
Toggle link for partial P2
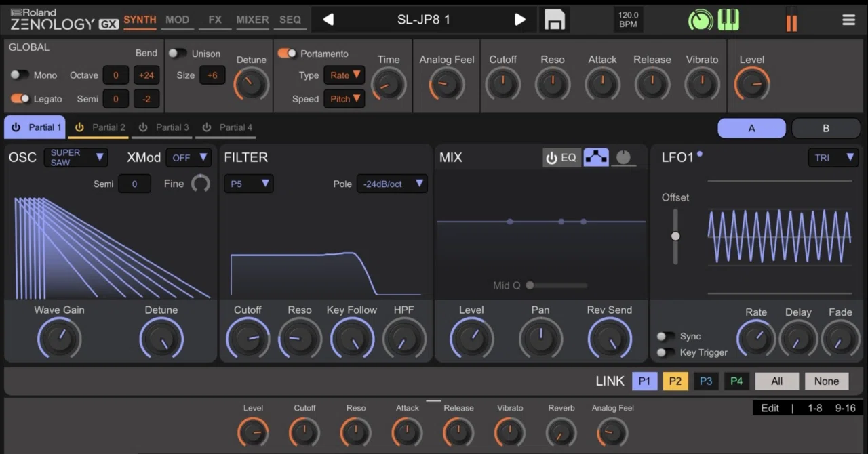[x=675, y=381]
